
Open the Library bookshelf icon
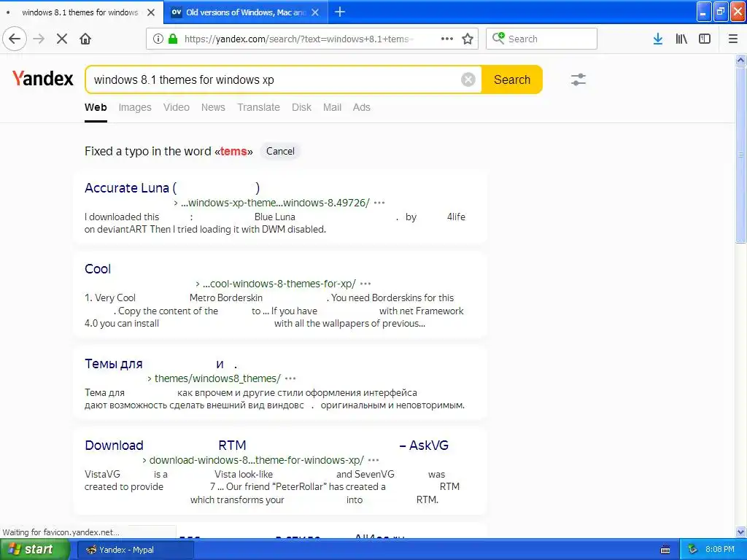coord(681,39)
